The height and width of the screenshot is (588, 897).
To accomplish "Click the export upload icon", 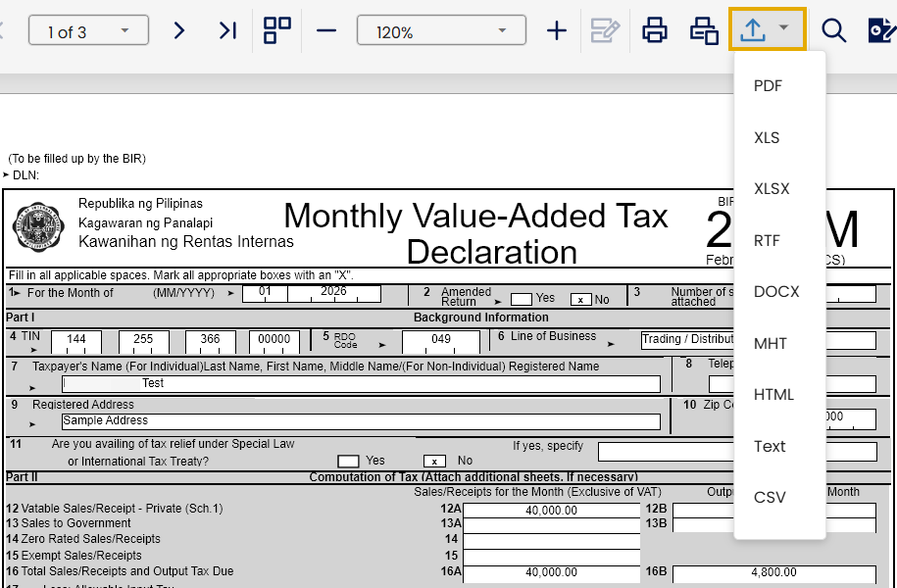I will [x=753, y=29].
